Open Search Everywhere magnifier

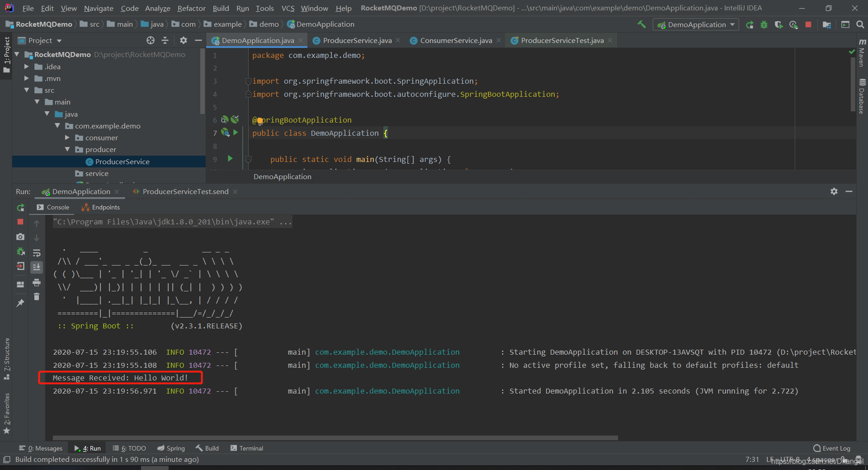point(860,25)
